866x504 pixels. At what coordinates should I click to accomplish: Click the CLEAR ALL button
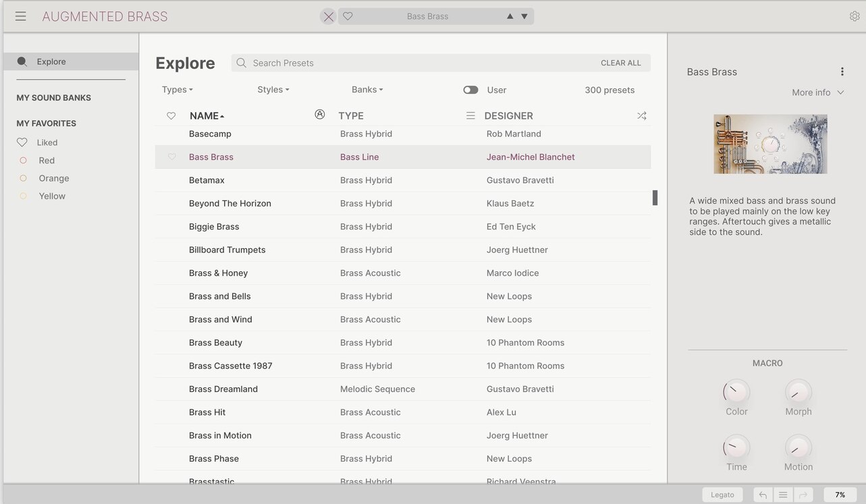pos(620,63)
